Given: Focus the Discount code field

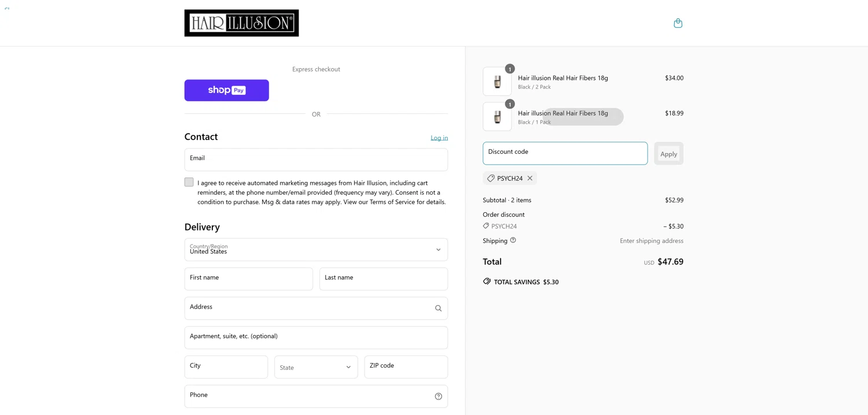Looking at the screenshot, I should pyautogui.click(x=565, y=153).
